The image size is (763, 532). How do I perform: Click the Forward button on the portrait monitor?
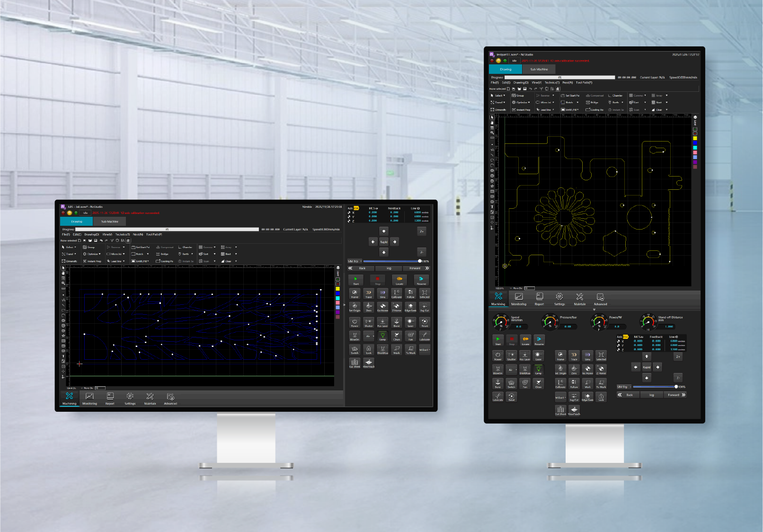[674, 395]
